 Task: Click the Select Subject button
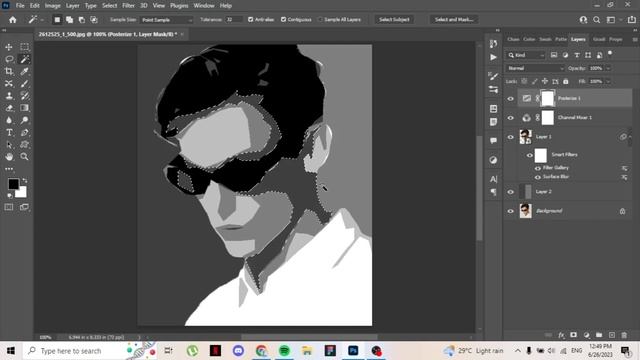click(394, 20)
